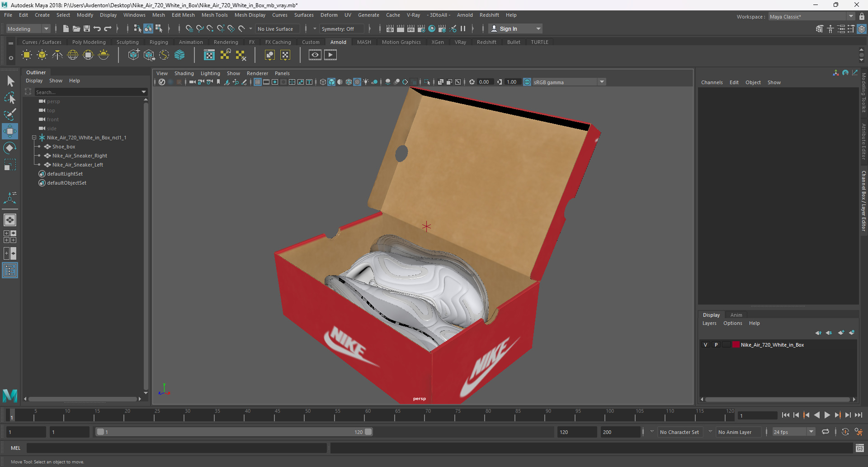Select Nike_Air_Sneaker_Left in Outliner
This screenshot has height=467, width=868.
[78, 165]
